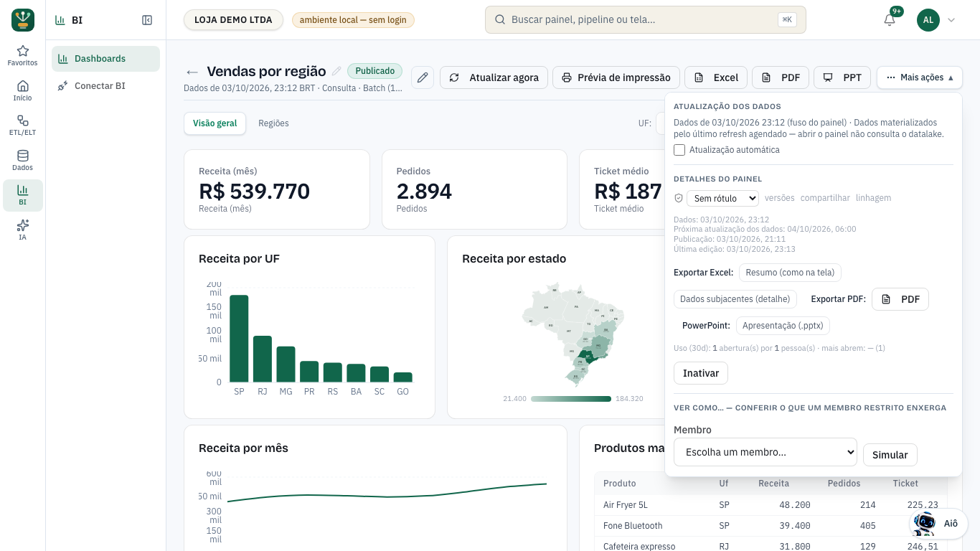Click the PDF button in the toolbar

coord(781,77)
